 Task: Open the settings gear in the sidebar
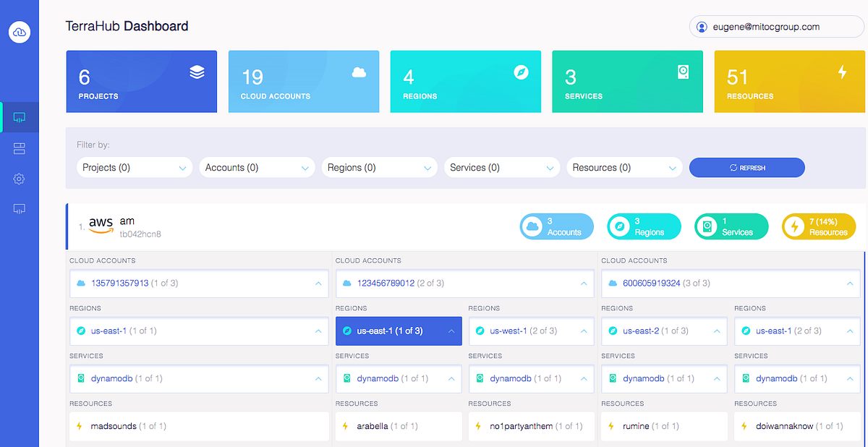19,179
